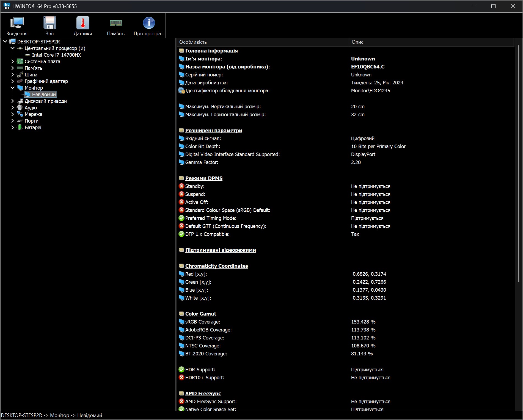Expand the Графічний адаптер branch
Viewport: 523px width, 420px height.
point(13,81)
